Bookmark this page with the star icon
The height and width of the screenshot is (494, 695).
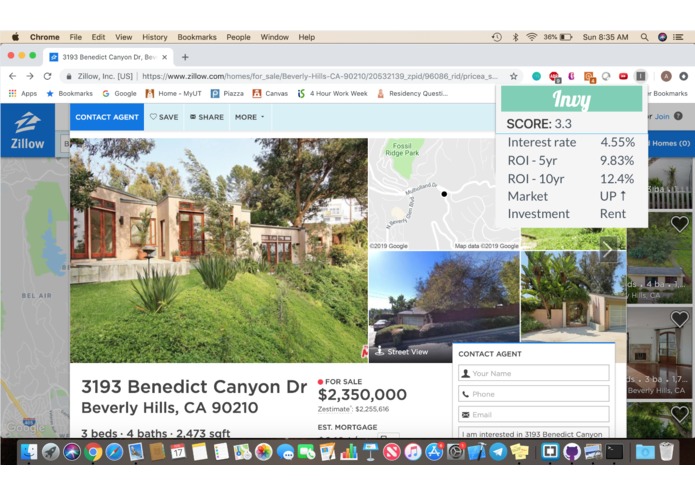(513, 76)
